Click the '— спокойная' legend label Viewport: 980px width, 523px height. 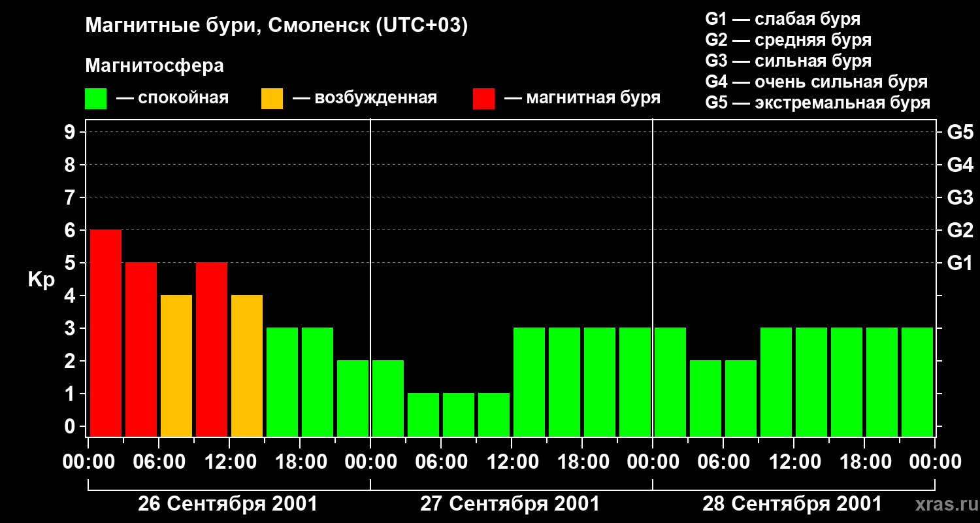[172, 98]
